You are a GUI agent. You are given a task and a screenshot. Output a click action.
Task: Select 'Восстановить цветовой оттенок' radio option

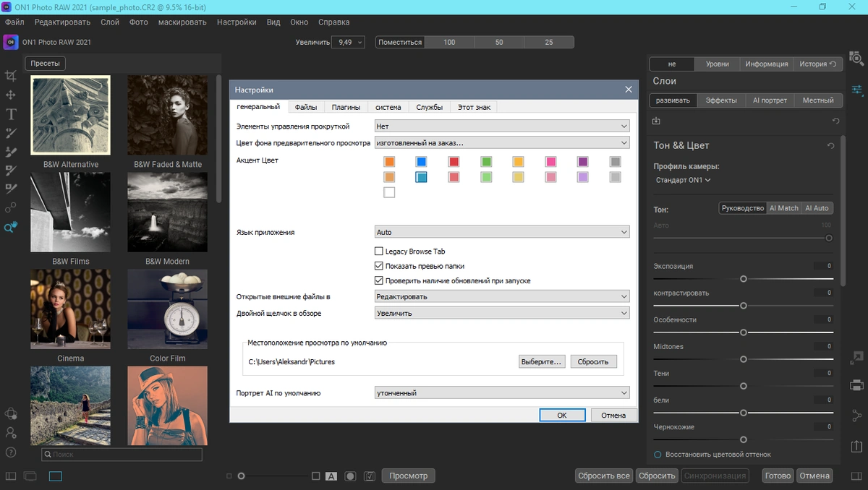(x=658, y=455)
